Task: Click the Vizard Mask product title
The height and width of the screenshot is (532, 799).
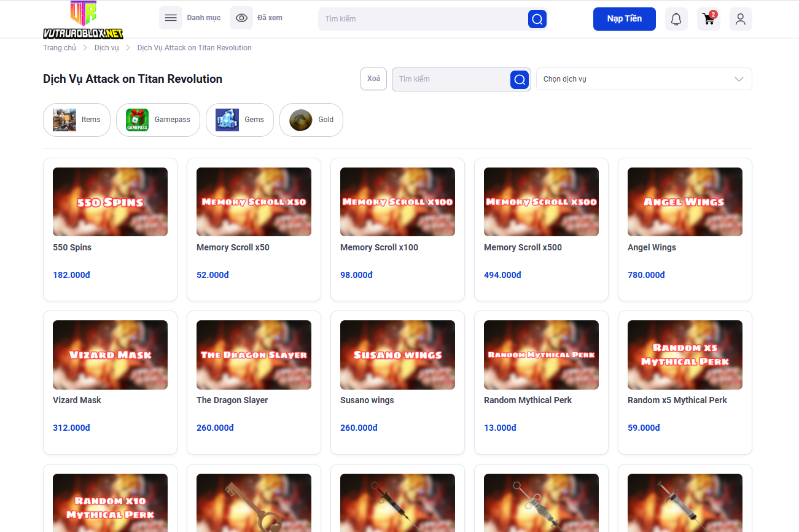Action: point(77,400)
